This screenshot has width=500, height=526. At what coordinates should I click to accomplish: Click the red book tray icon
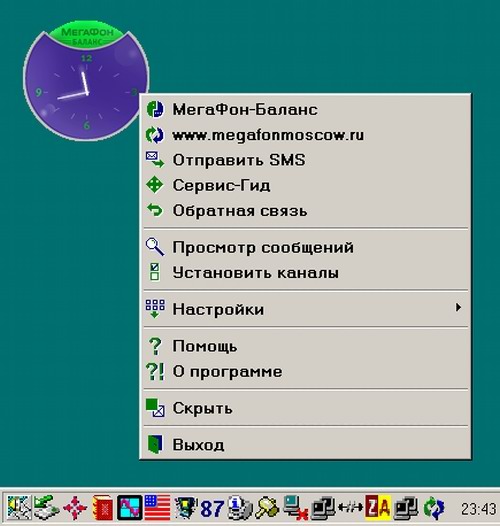pyautogui.click(x=103, y=508)
